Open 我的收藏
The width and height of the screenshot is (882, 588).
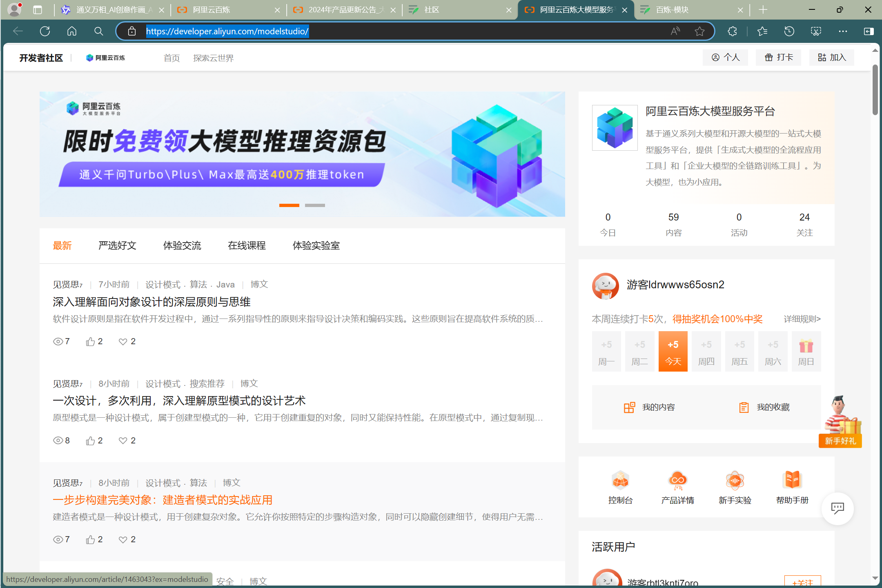(x=764, y=407)
